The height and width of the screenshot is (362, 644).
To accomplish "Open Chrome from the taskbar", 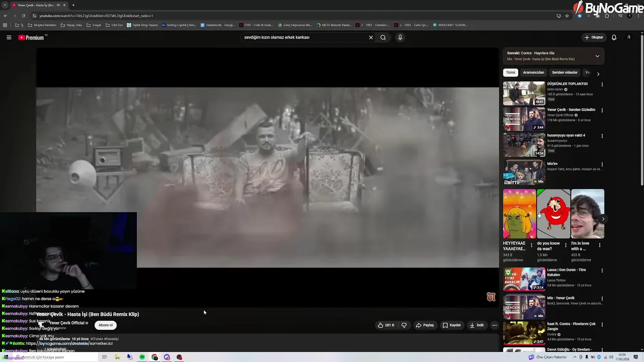I will [154, 357].
